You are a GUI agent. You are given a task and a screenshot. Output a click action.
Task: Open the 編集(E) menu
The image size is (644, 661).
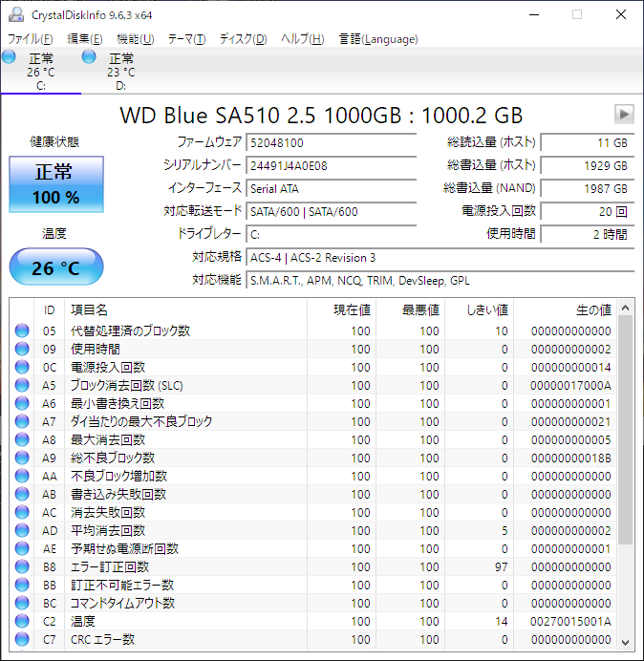tap(85, 39)
